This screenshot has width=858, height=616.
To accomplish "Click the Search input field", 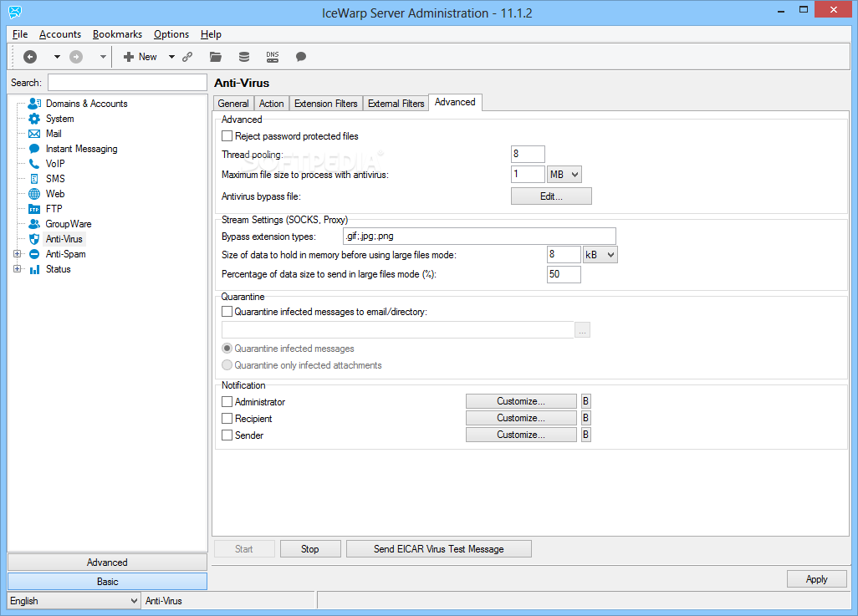I will 127,83.
